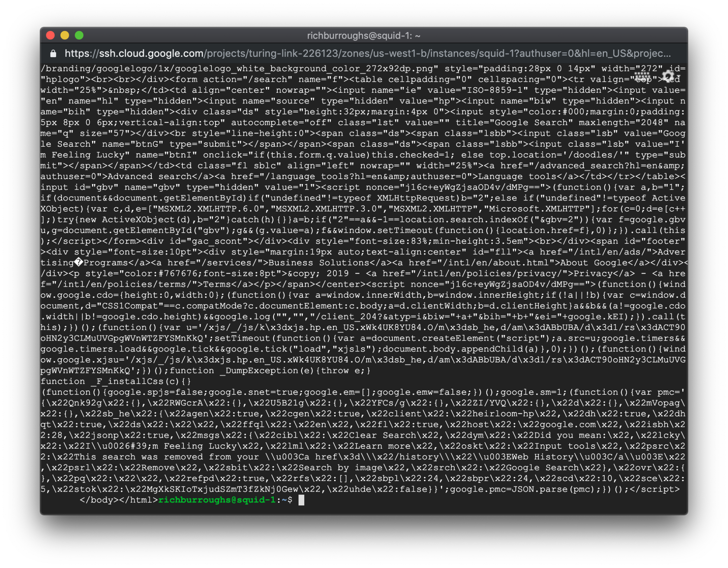Minimize window with yellow button
Viewport: 728px width, 568px height.
(x=65, y=35)
